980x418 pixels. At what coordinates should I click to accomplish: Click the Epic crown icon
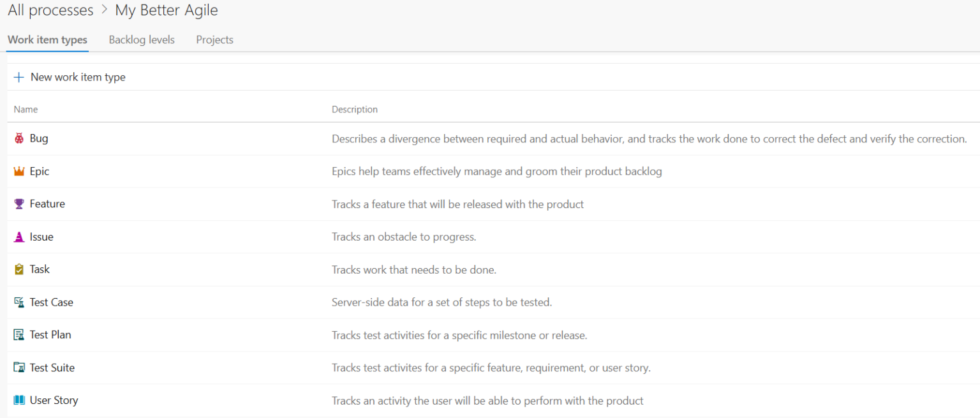click(x=18, y=171)
